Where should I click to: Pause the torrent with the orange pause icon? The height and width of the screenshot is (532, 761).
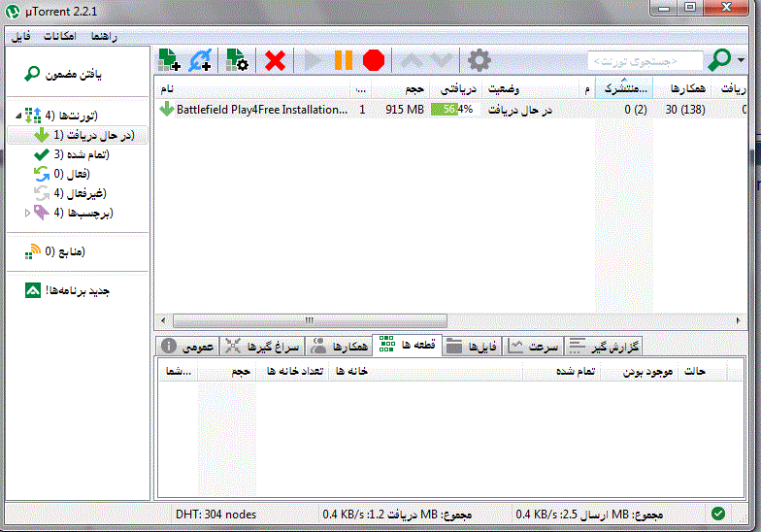coord(344,60)
